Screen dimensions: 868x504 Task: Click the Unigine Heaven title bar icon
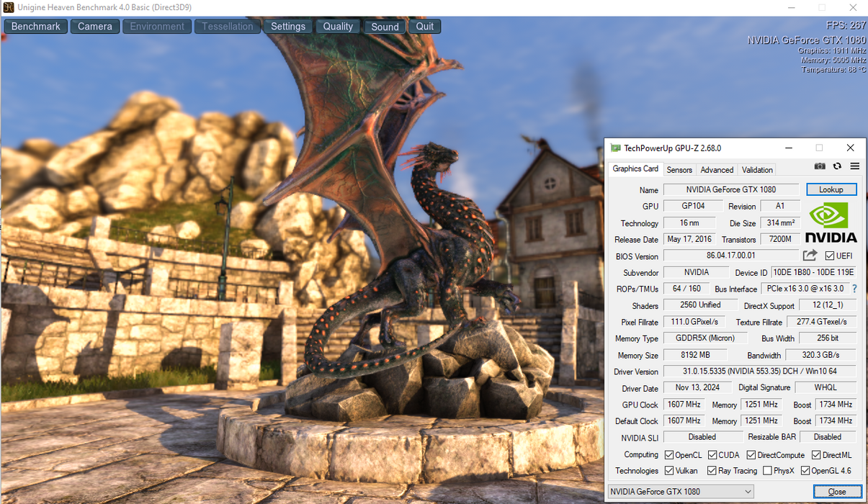click(8, 7)
